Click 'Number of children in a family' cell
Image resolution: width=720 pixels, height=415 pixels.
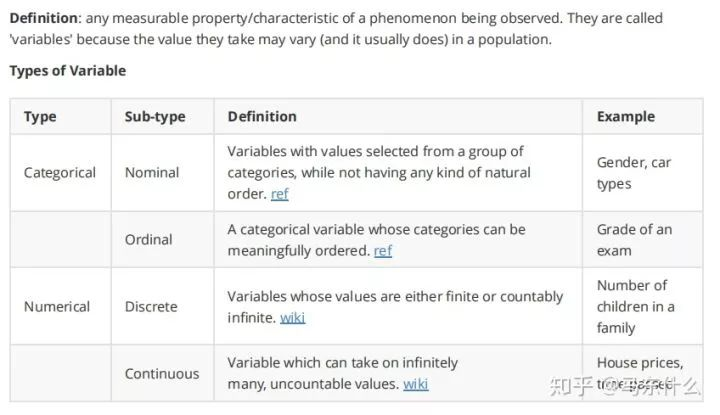click(635, 306)
